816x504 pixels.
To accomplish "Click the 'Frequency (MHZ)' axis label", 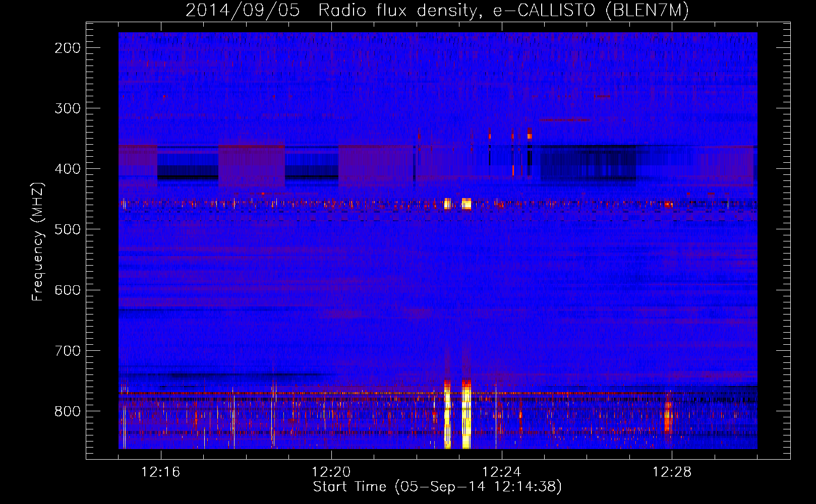I will (x=38, y=242).
